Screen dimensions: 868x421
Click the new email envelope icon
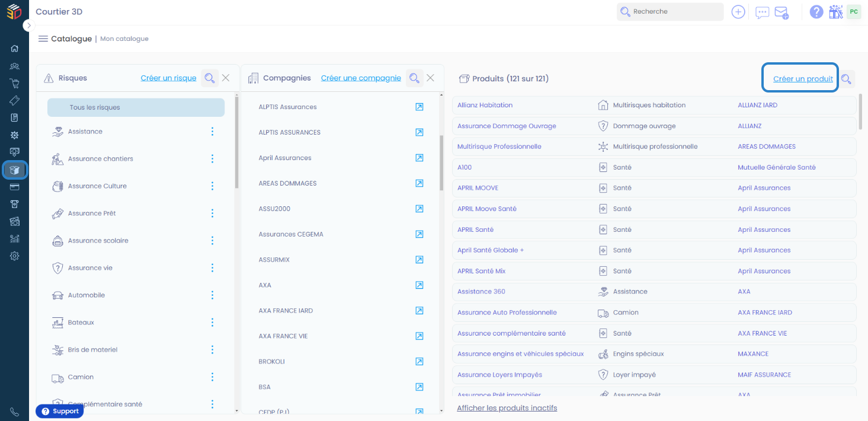point(781,12)
